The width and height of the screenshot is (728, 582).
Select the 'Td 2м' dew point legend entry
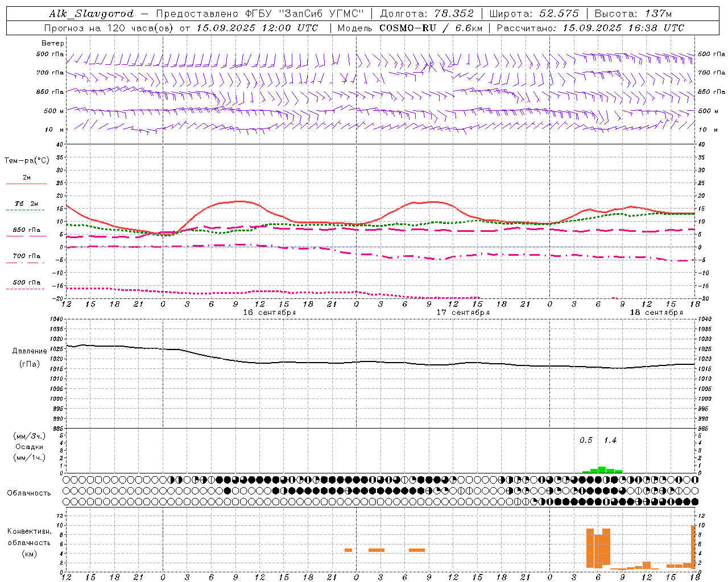(x=26, y=203)
